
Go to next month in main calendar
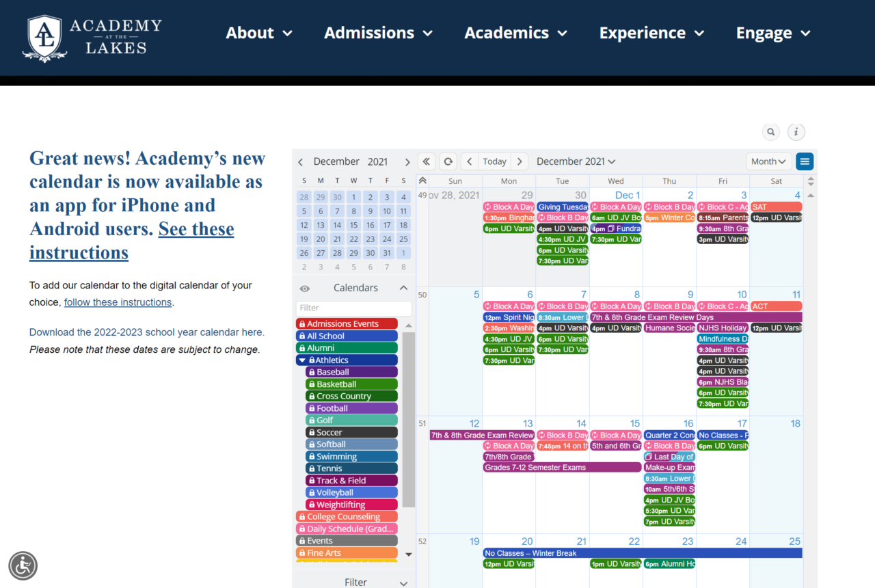click(x=520, y=161)
